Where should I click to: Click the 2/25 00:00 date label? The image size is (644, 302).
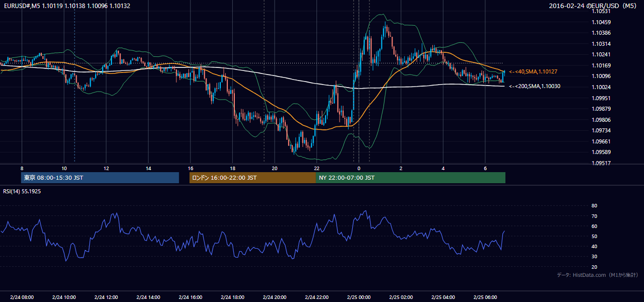pos(359,297)
